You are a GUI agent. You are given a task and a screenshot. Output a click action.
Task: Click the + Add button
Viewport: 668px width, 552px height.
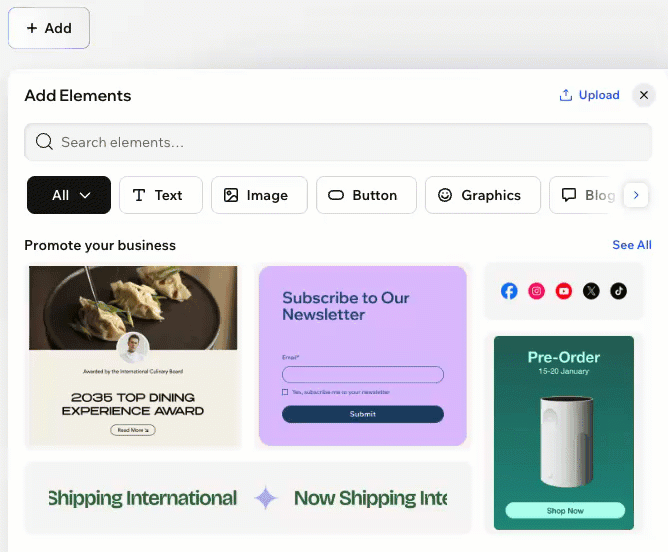pyautogui.click(x=49, y=28)
